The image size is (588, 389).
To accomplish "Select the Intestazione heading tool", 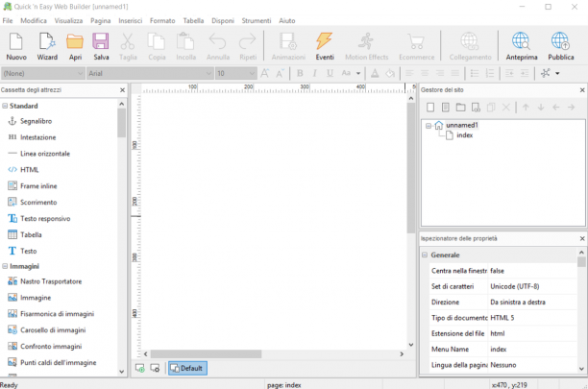I will tap(32, 137).
